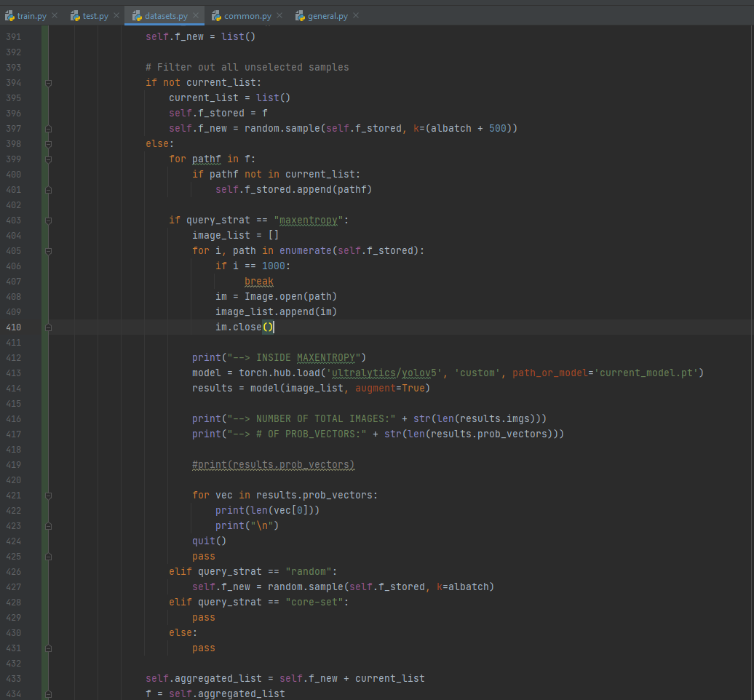This screenshot has height=700, width=754.
Task: Switch to the test.py tab
Action: [x=95, y=16]
